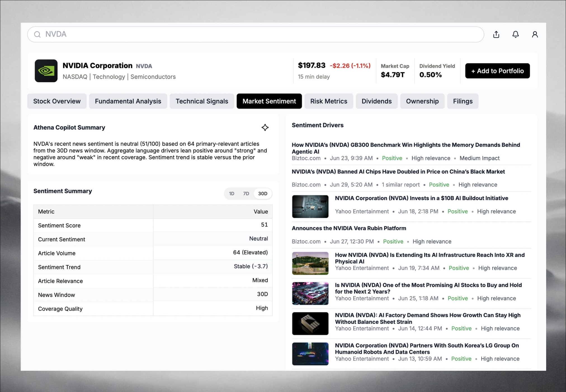Click the share/export icon

(496, 34)
